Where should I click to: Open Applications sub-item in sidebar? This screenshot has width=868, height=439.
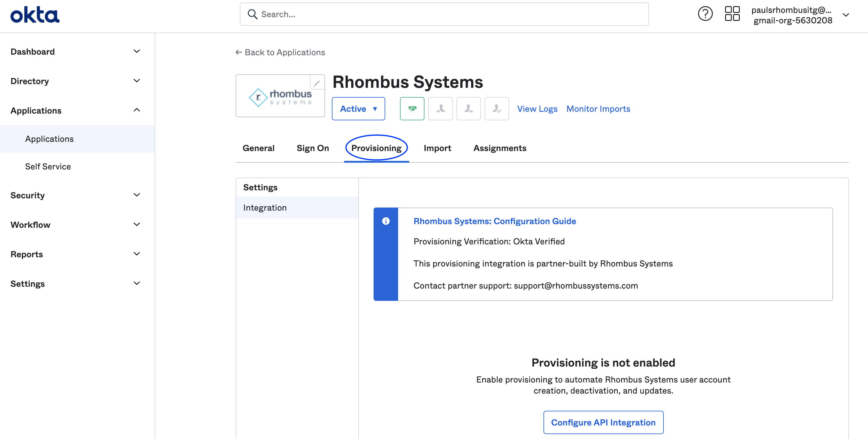(x=77, y=139)
